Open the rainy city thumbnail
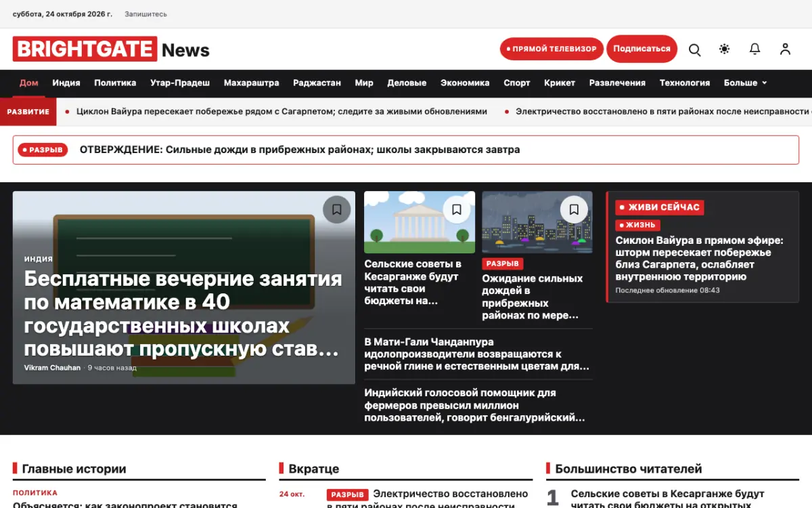Screen dimensions: 812x508 (537, 222)
